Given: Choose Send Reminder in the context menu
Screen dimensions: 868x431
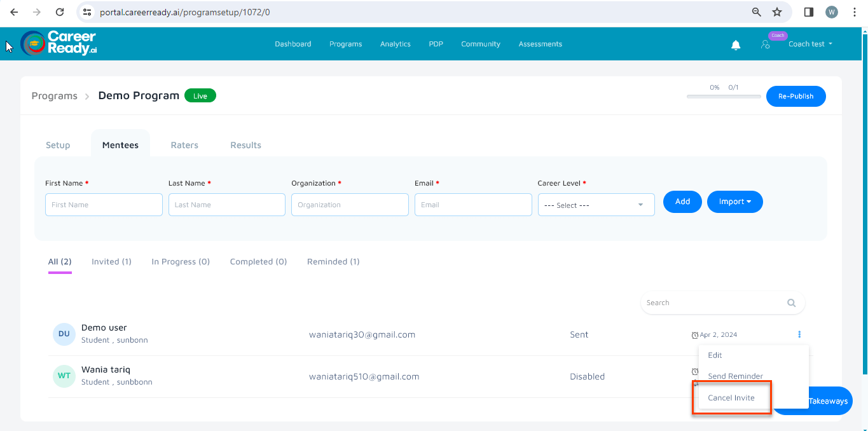Looking at the screenshot, I should pos(735,376).
